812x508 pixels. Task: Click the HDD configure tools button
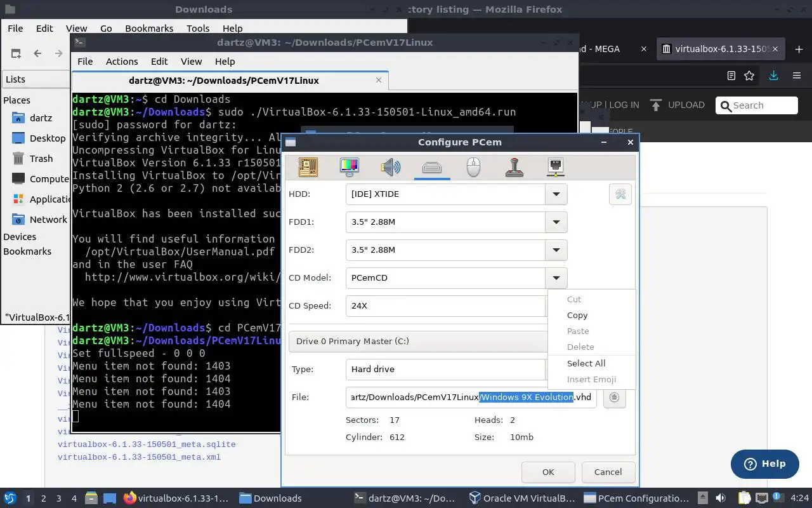pyautogui.click(x=620, y=194)
